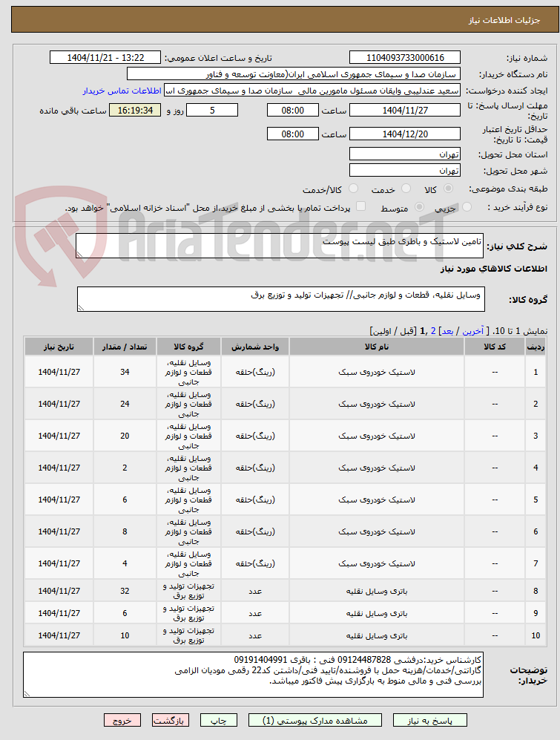This screenshot has width=560, height=740.
Task: Click لاستیک خودروی سبک in row 4
Action: (x=377, y=468)
